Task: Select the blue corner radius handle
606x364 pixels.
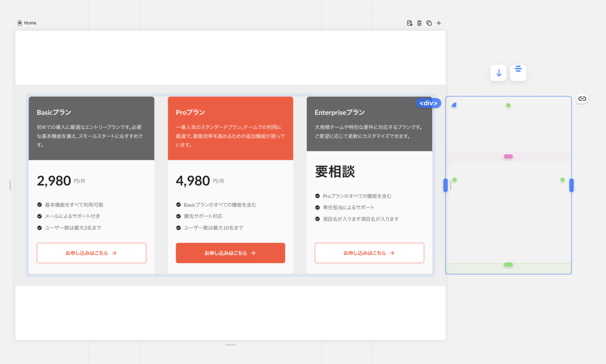Action: [454, 105]
